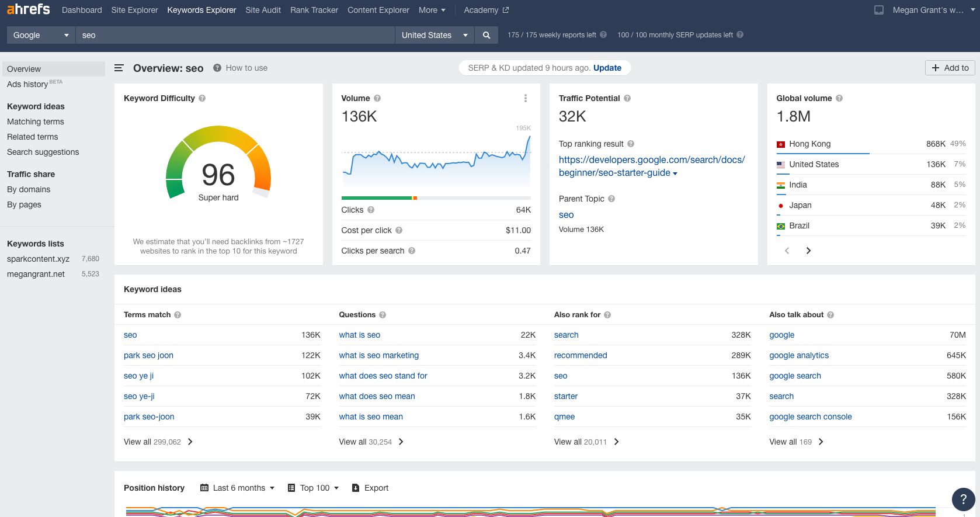Open Dashboard tab
Image resolution: width=980 pixels, height=517 pixels.
82,10
